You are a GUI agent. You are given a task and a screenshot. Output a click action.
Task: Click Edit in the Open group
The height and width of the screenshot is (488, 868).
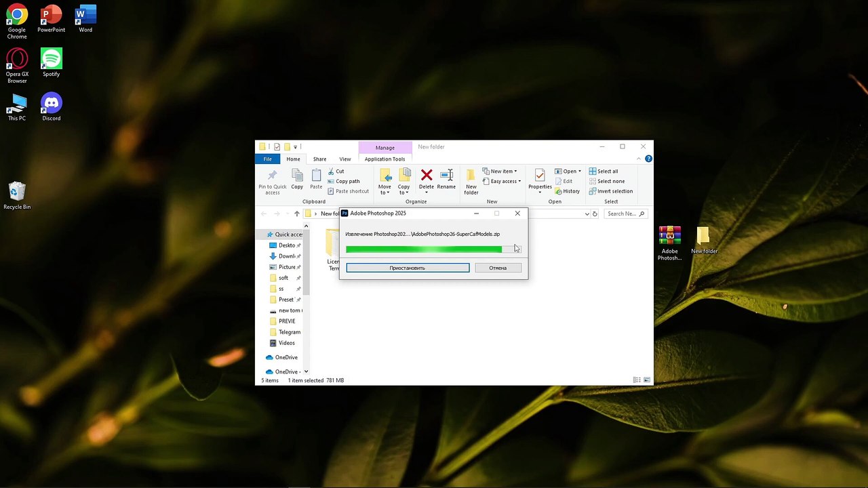(564, 181)
